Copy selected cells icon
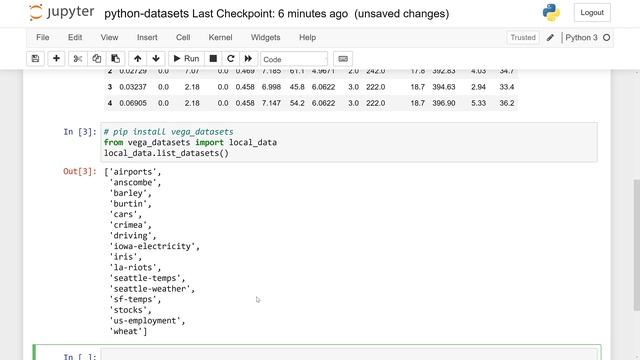 [x=96, y=59]
